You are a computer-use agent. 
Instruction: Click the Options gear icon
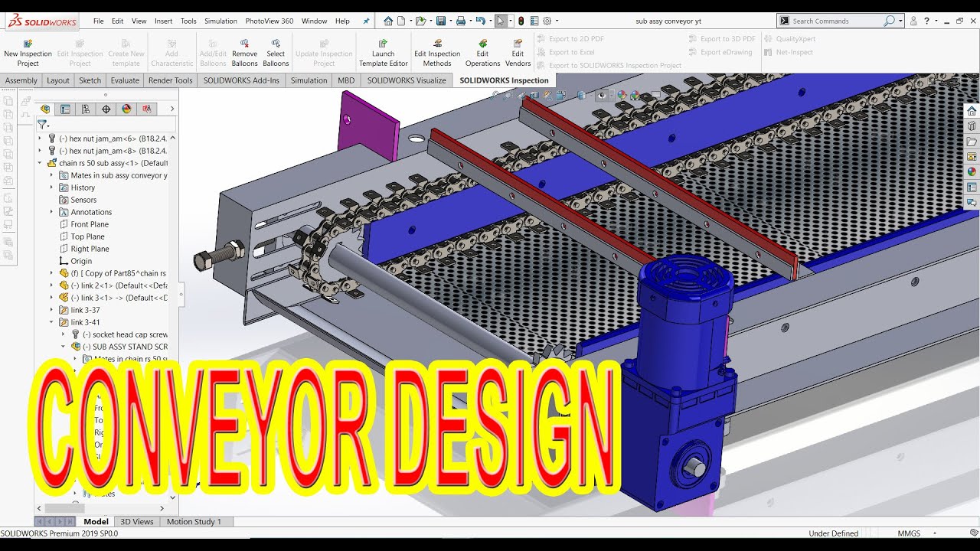point(547,21)
